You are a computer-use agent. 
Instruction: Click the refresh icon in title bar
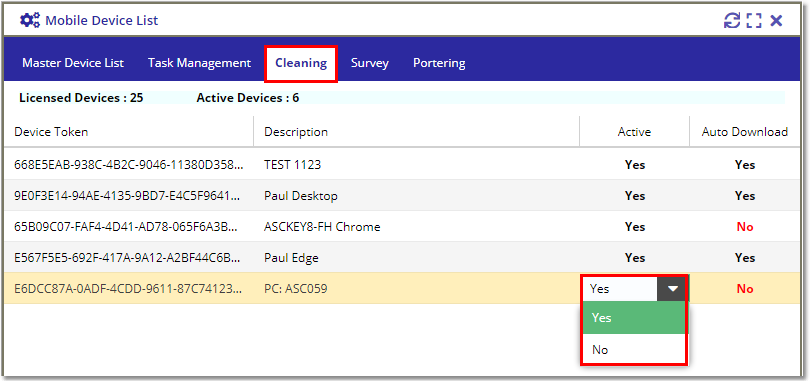click(732, 21)
